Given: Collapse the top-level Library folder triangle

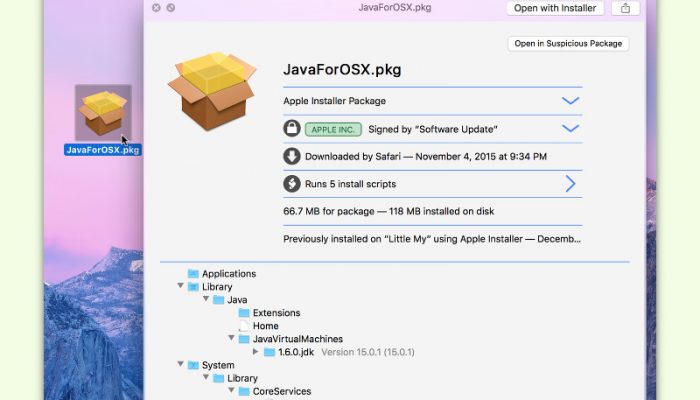Looking at the screenshot, I should tap(180, 286).
